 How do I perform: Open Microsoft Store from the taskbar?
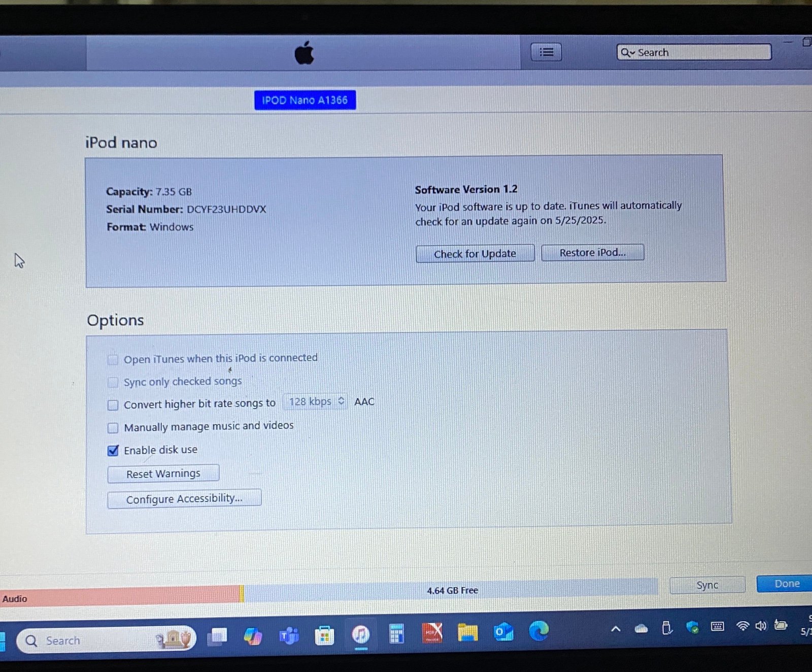[x=324, y=634]
